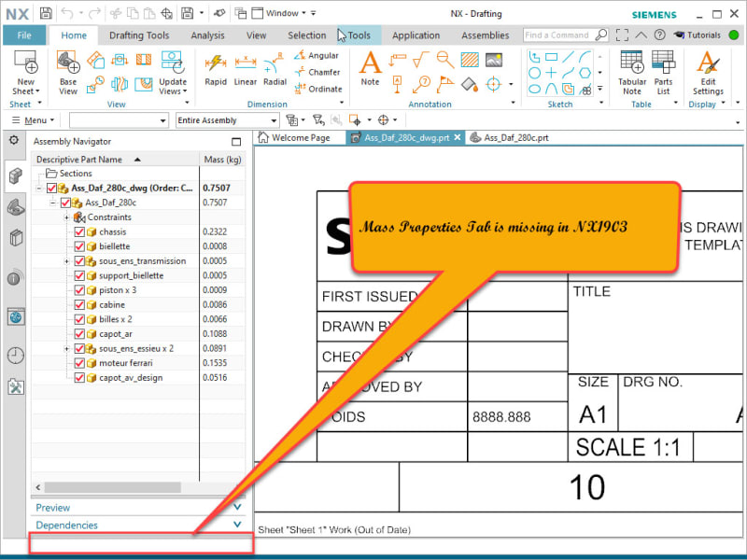Select the billes x 2 tree row

[x=138, y=319]
